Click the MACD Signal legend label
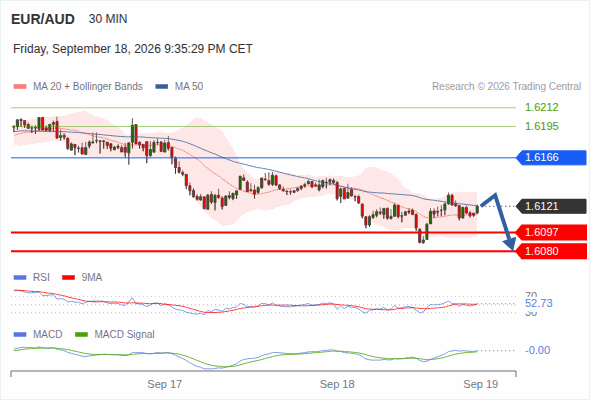 125,335
